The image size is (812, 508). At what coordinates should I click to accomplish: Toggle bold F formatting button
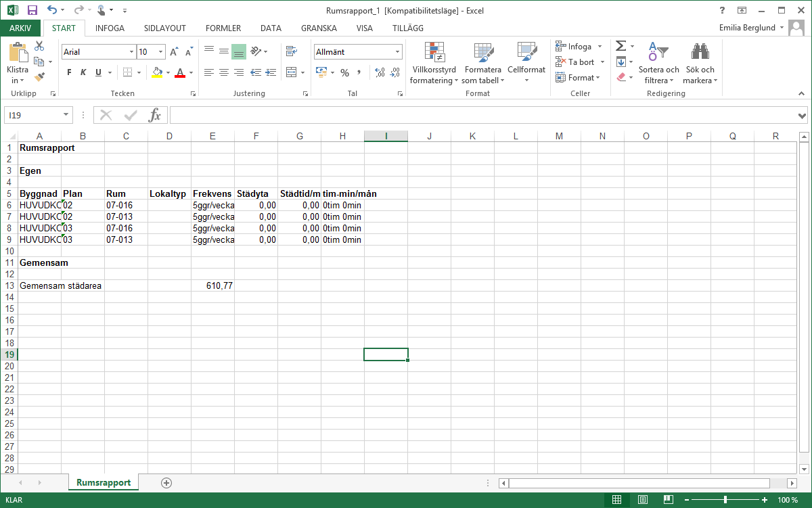point(69,72)
